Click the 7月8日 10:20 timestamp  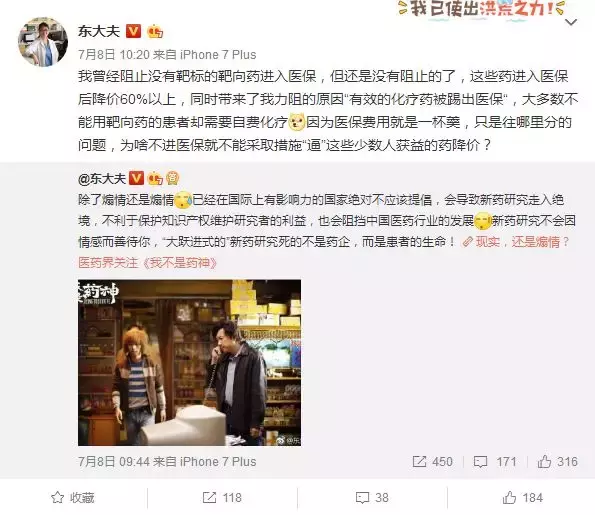click(x=114, y=55)
